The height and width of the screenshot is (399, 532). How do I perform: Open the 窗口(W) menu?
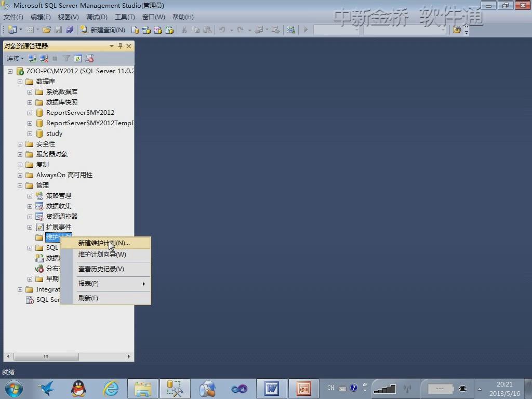[153, 17]
